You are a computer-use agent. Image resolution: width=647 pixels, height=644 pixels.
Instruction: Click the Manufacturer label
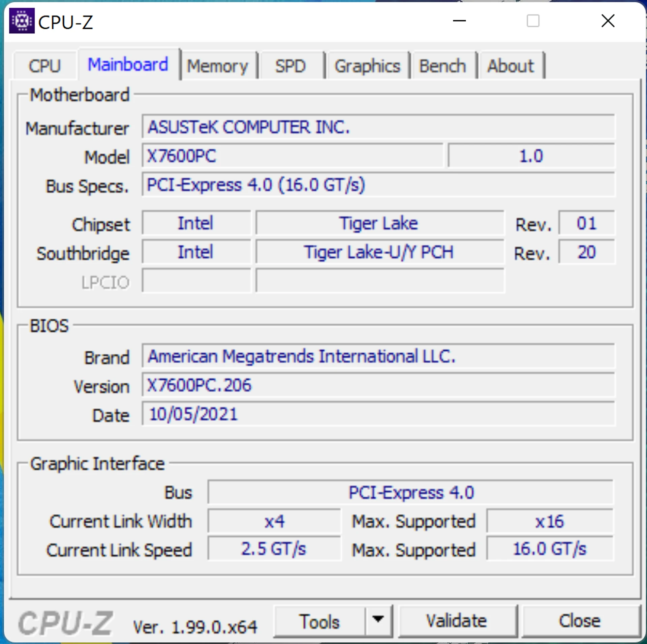(78, 128)
